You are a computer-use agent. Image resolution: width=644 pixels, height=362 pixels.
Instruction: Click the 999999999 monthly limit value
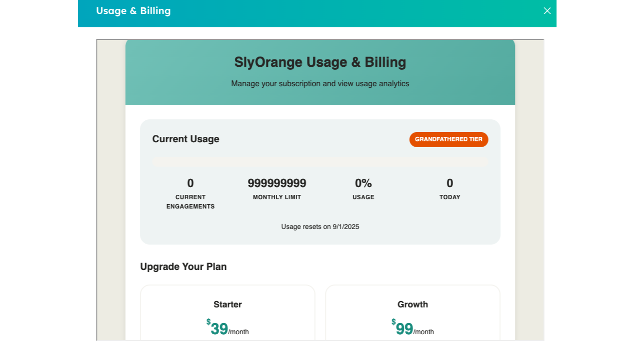pyautogui.click(x=277, y=183)
